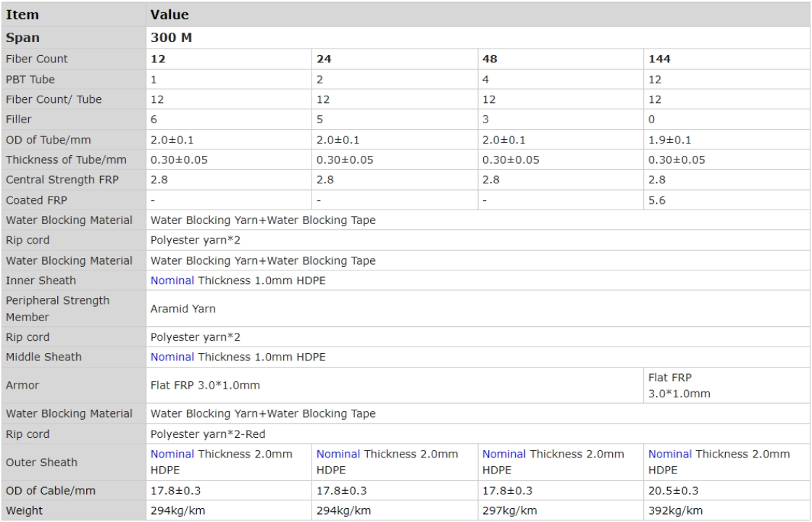Follow Nominal link in Outer Sheath's last column
812x522 pixels.
click(669, 454)
